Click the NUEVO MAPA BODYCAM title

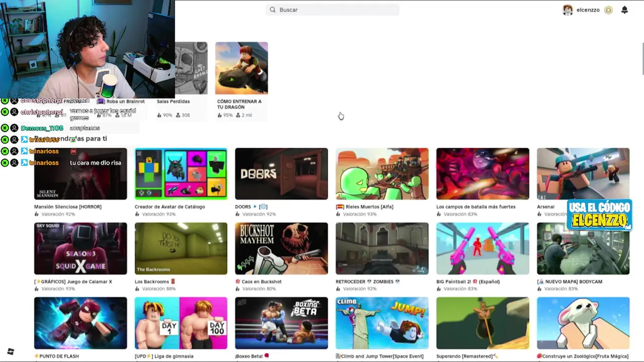(570, 282)
